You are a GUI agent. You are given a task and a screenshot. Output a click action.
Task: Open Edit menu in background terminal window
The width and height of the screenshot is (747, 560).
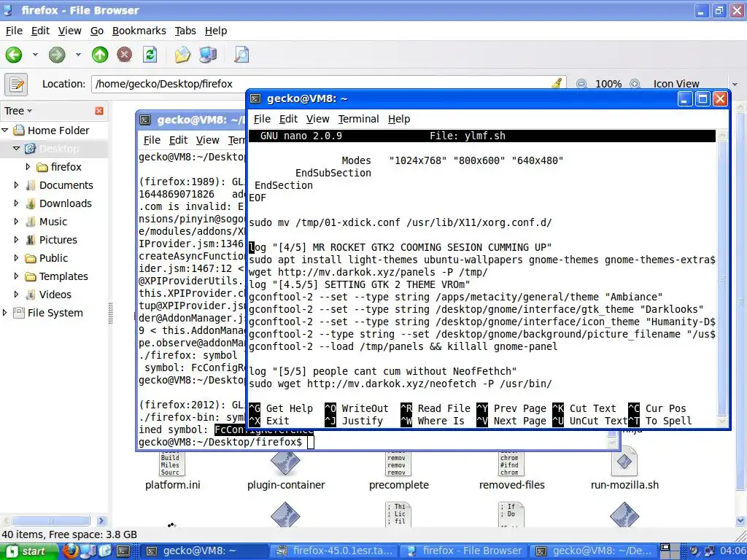(178, 140)
